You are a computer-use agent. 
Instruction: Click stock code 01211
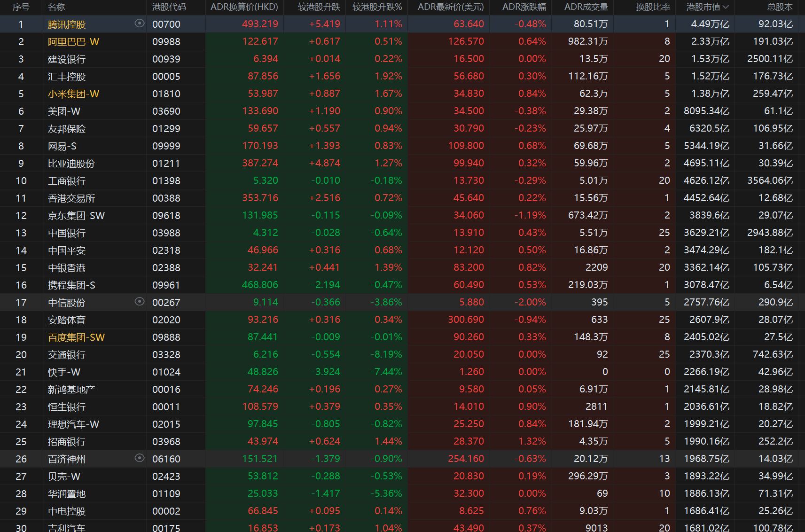click(166, 164)
